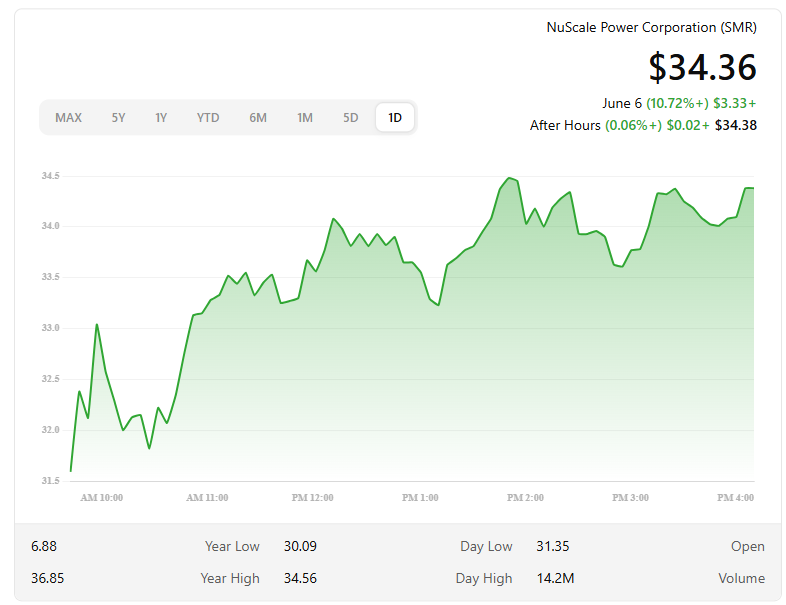Viewport: 786px width, 605px height.
Task: Click the Day Low value 30.09
Action: pyautogui.click(x=300, y=546)
